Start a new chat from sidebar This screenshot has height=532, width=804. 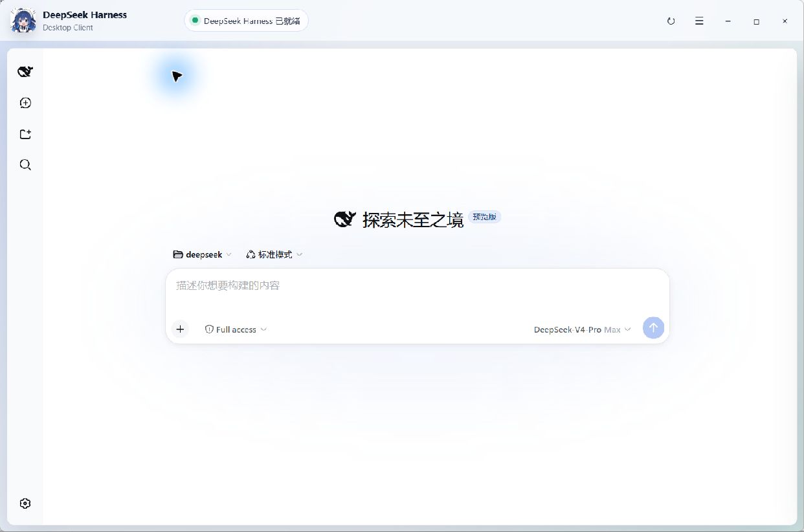25,103
